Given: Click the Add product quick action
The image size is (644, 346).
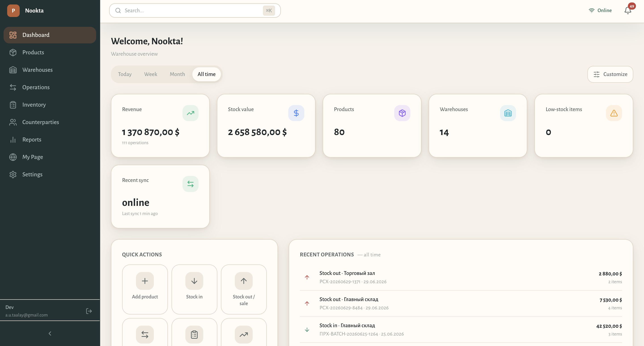Looking at the screenshot, I should tap(145, 289).
